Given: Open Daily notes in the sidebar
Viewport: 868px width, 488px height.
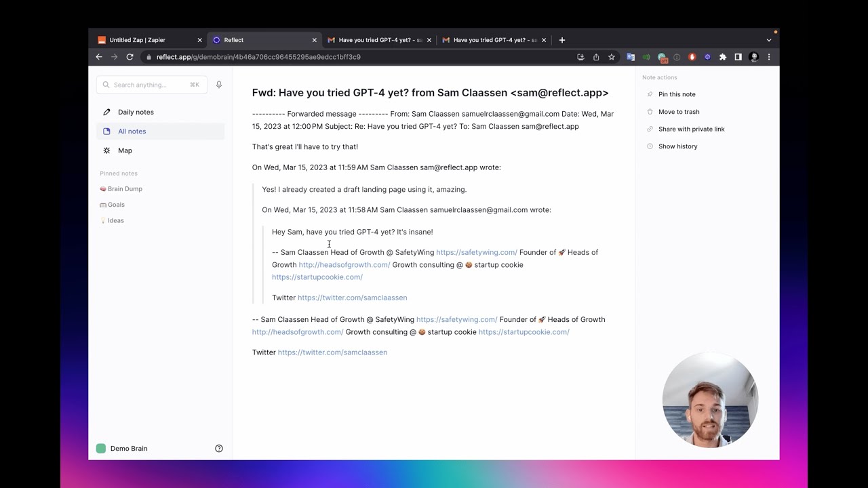Looking at the screenshot, I should coord(161,112).
